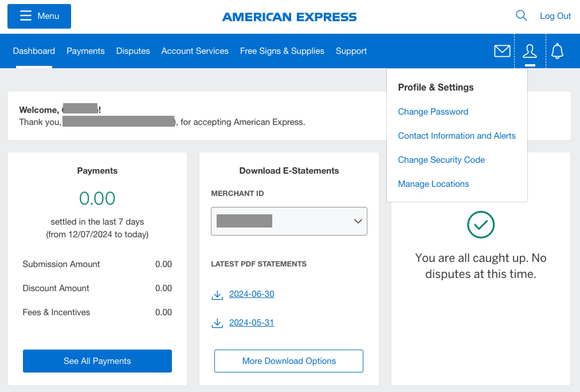The width and height of the screenshot is (580, 392).
Task: Click the profile person icon
Action: 530,51
